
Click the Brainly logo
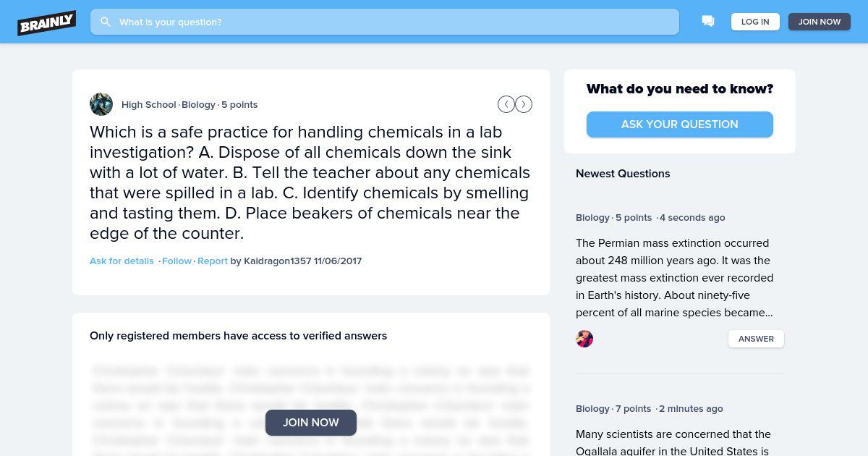point(47,22)
